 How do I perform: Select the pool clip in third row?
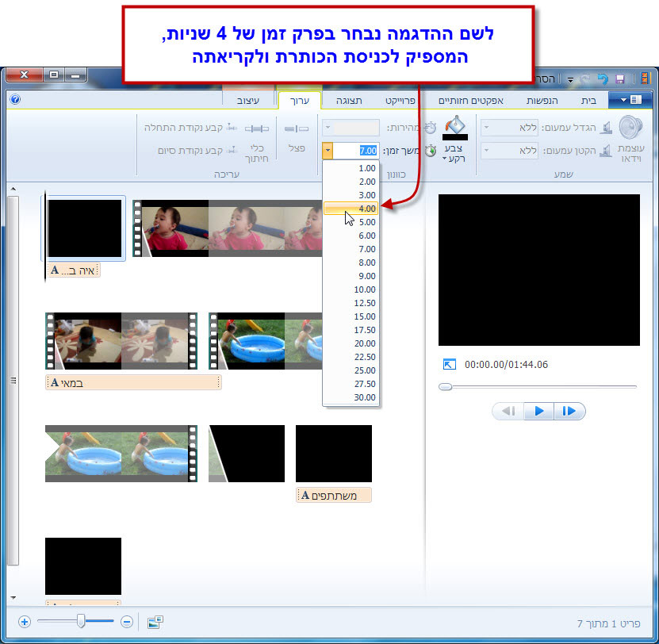tap(121, 454)
